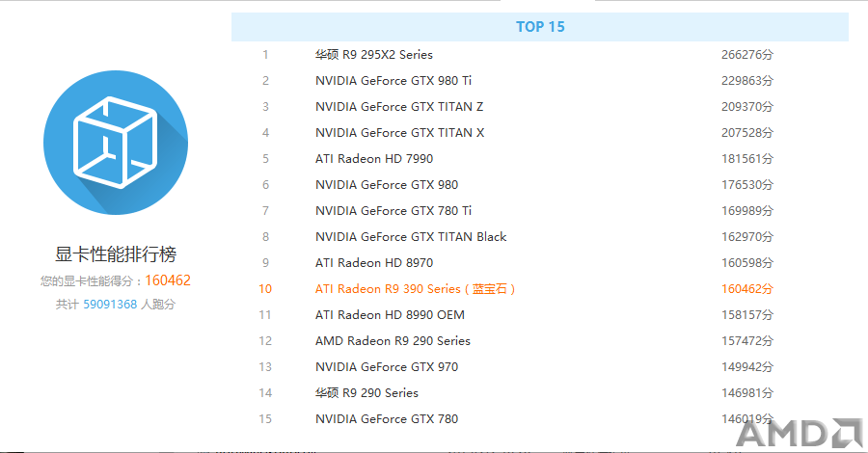Select AMD Radeon R9 290 Series entry
Viewport: 868px width, 453px height.
pos(393,341)
